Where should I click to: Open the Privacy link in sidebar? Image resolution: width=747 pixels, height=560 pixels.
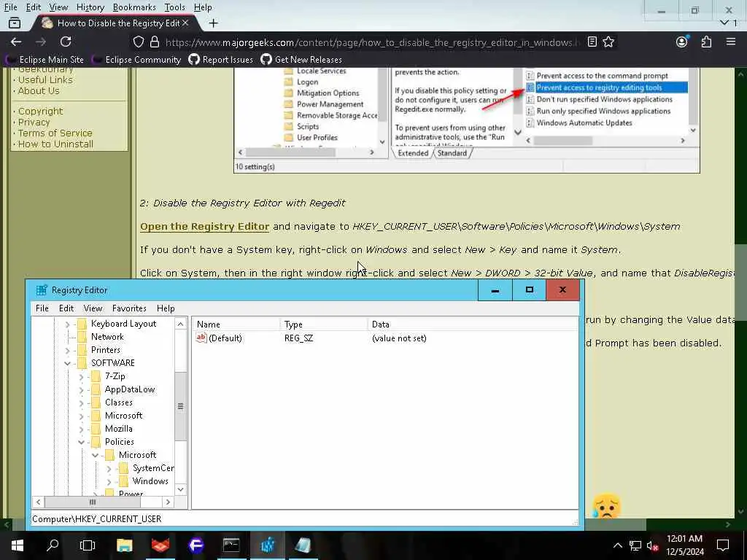tap(34, 122)
